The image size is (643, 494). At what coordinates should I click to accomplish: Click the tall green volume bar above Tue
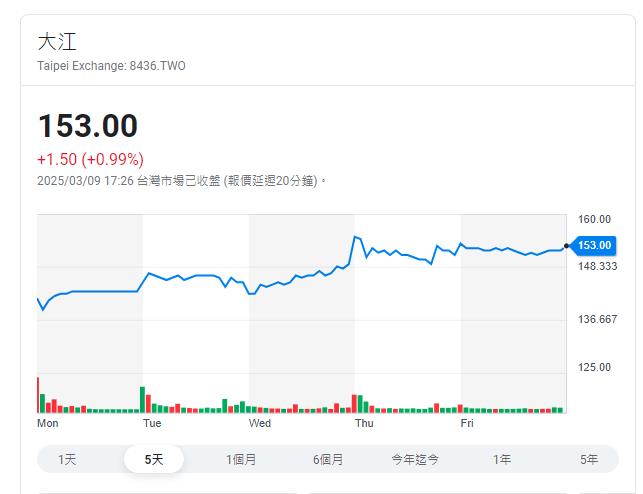(x=143, y=399)
